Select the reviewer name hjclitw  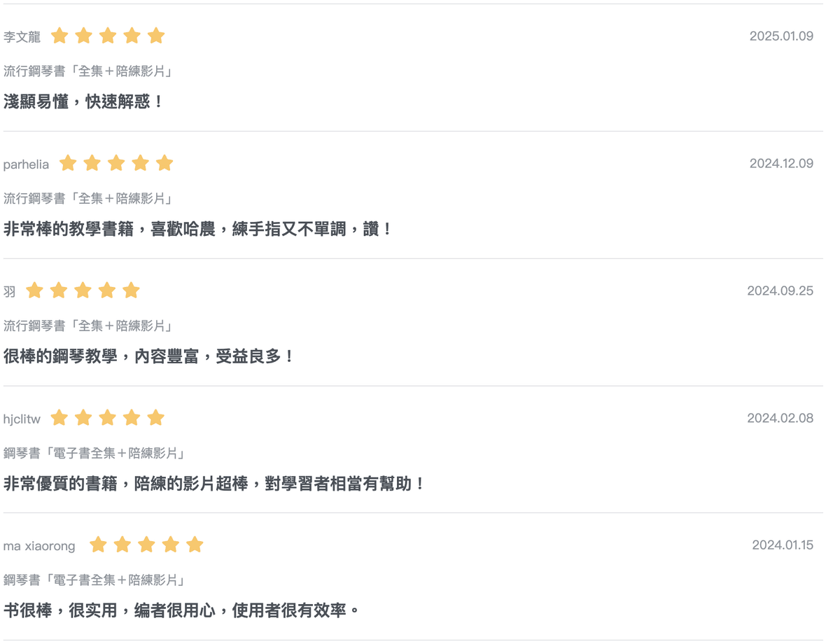(x=22, y=419)
